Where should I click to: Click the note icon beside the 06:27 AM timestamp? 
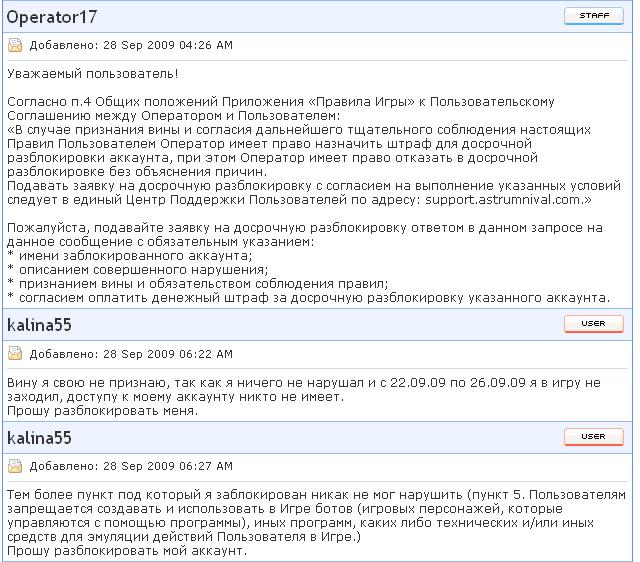[x=15, y=465]
